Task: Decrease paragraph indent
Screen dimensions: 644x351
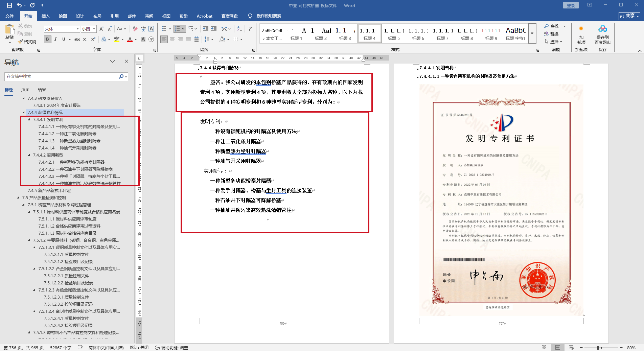Action: tap(206, 29)
